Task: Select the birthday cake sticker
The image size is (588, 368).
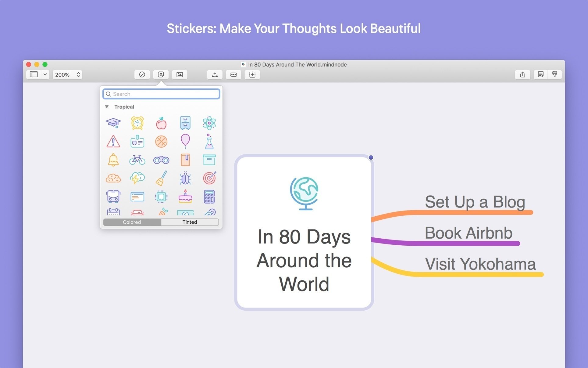Action: click(185, 197)
